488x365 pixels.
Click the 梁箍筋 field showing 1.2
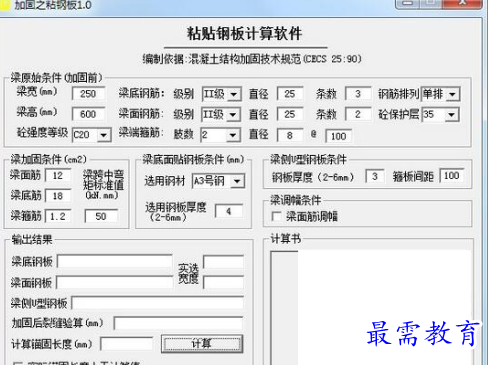pyautogui.click(x=58, y=216)
